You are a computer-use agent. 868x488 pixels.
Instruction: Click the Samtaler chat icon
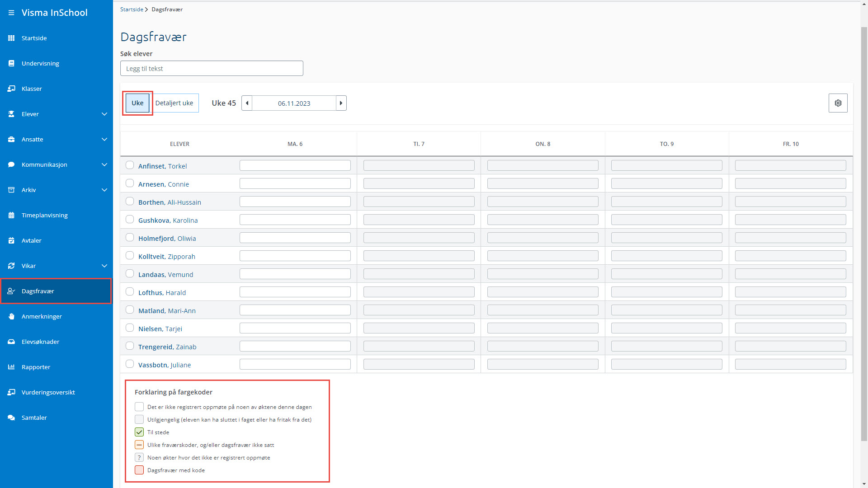coord(11,418)
